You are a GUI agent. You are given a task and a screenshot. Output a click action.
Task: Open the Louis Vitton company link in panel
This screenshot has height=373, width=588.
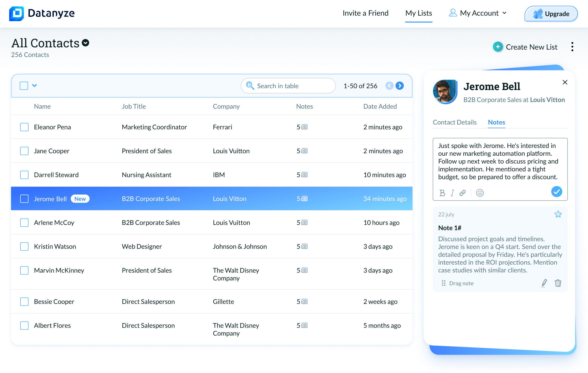[547, 100]
